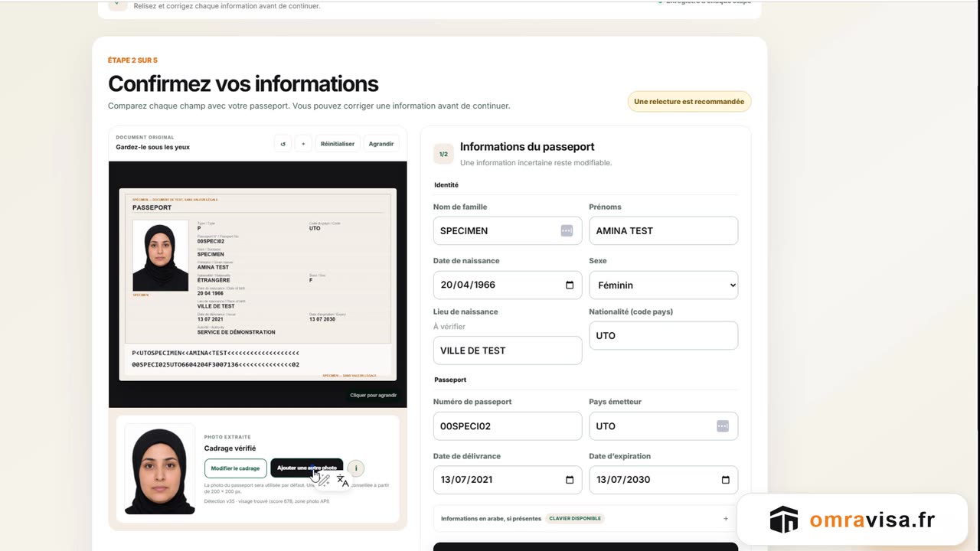This screenshot has height=551, width=980.
Task: Click 'Une relecture est recommandée' badge
Action: [689, 101]
